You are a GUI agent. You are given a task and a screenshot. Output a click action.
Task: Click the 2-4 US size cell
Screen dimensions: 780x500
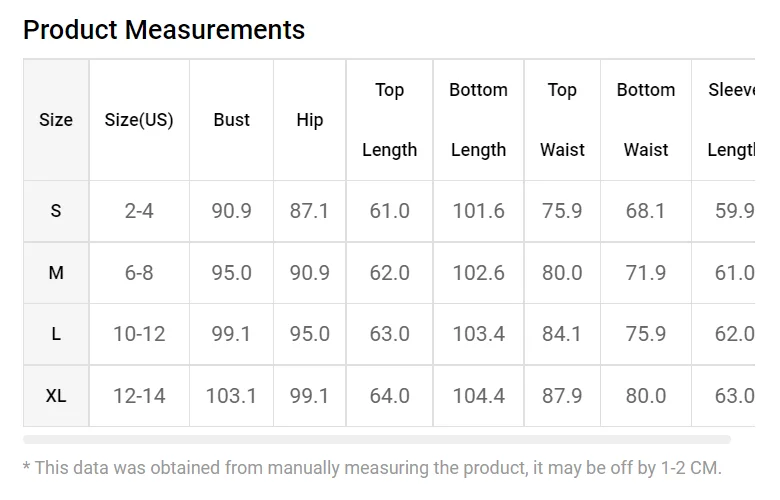[x=139, y=211]
